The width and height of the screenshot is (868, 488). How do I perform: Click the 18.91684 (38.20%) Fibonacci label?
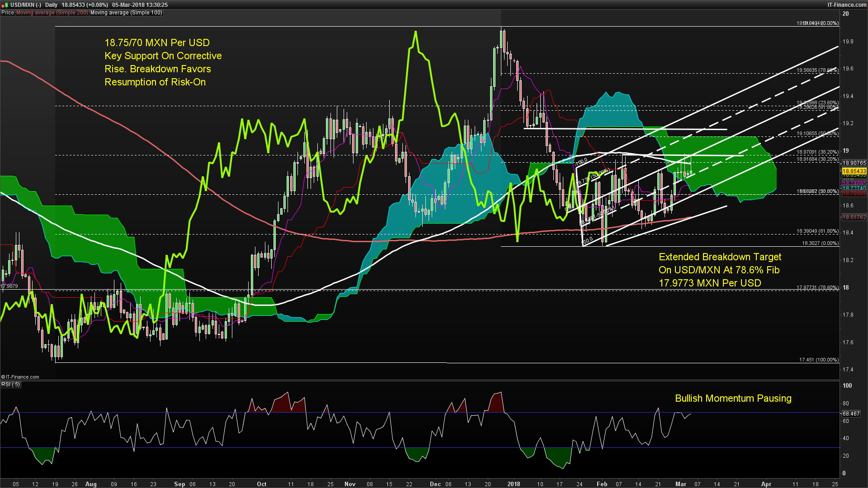point(817,159)
